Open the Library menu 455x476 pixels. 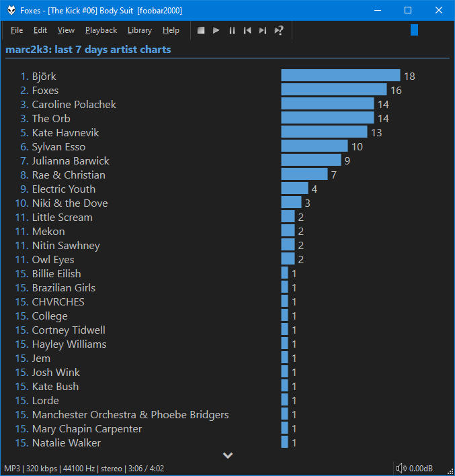[140, 30]
